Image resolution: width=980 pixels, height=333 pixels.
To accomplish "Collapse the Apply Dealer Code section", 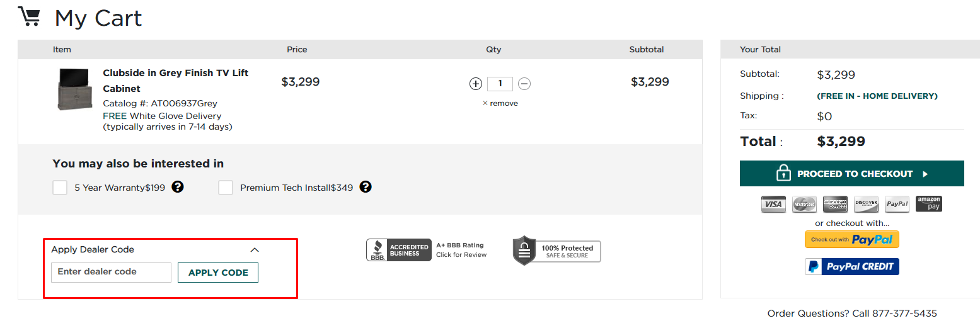I will click(255, 250).
